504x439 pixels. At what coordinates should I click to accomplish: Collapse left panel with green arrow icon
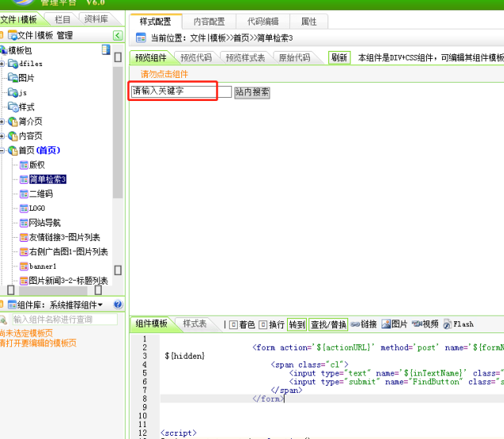(x=118, y=36)
